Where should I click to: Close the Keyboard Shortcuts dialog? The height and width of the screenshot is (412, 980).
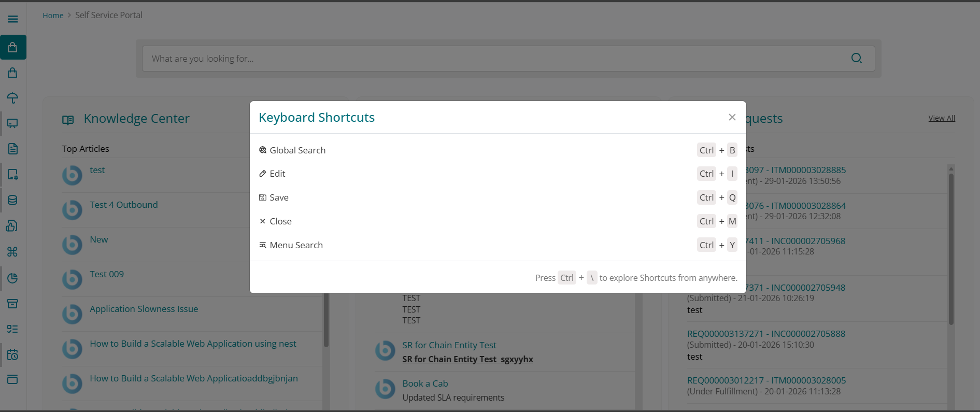tap(732, 117)
